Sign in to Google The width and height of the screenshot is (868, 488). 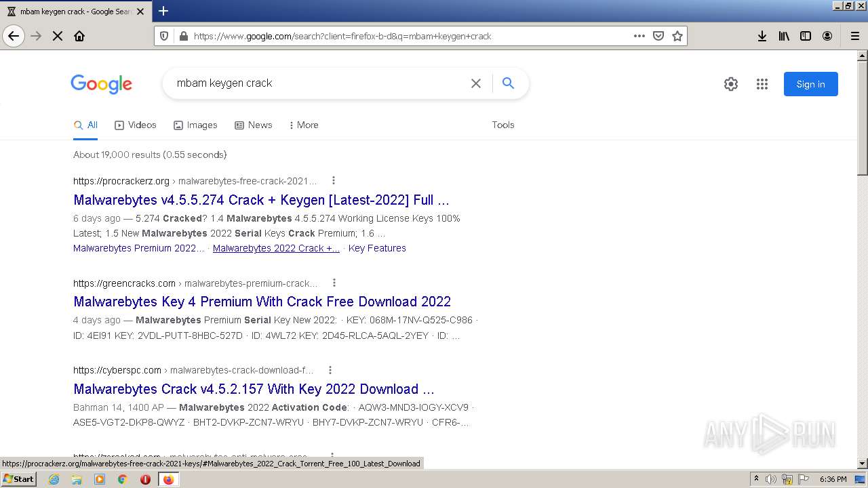(x=810, y=84)
